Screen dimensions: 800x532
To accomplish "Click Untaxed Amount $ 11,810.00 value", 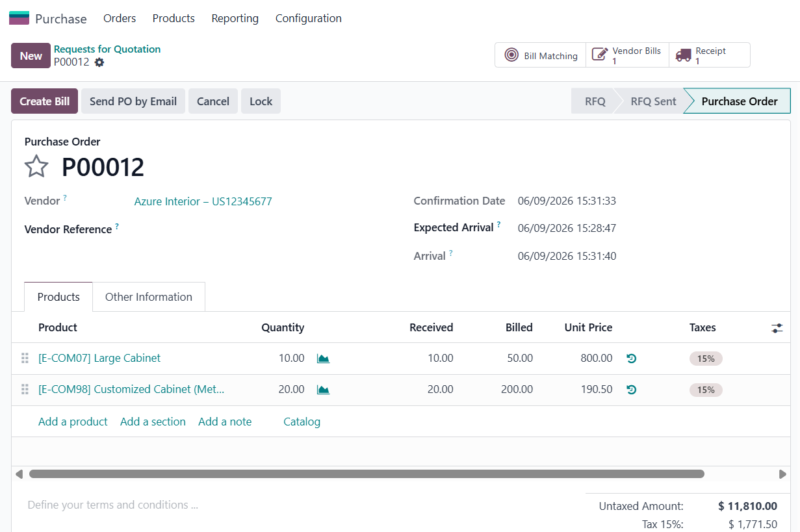I will click(747, 506).
